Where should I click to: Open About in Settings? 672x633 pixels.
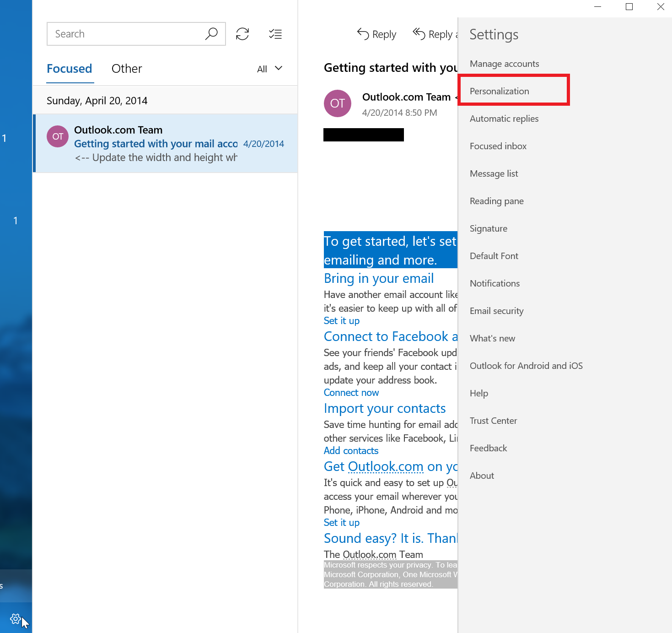tap(482, 476)
